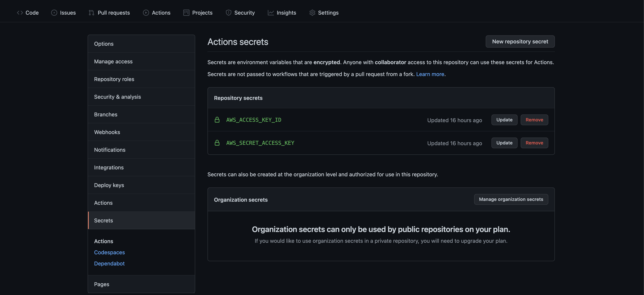Open Dependabot secrets link
644x295 pixels.
tap(109, 264)
